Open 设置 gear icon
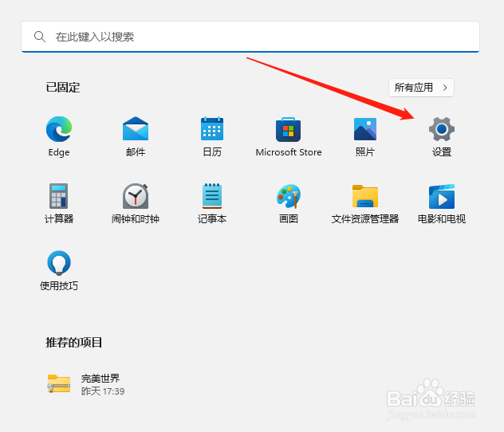The height and width of the screenshot is (432, 504). tap(442, 129)
